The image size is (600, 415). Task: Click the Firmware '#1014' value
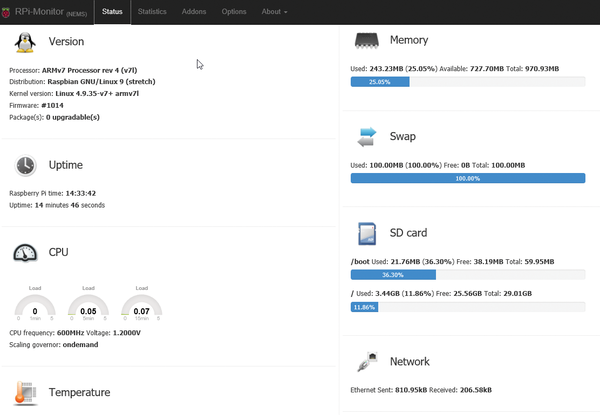[x=52, y=106]
